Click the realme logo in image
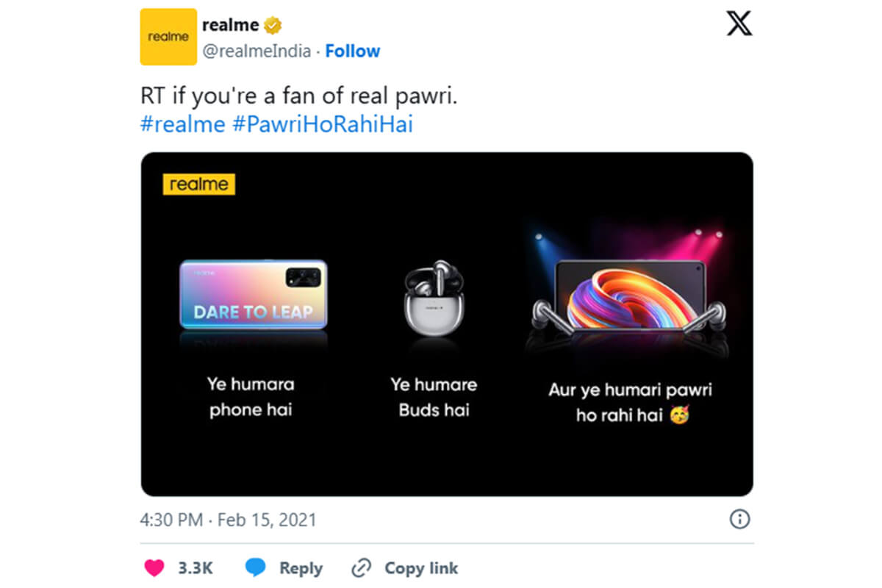This screenshot has height=588, width=882. (198, 184)
